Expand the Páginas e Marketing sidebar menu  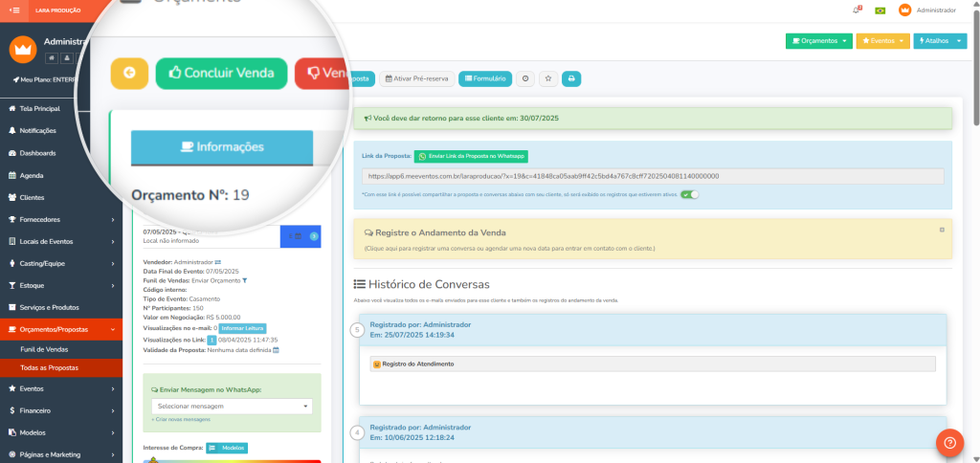61,454
